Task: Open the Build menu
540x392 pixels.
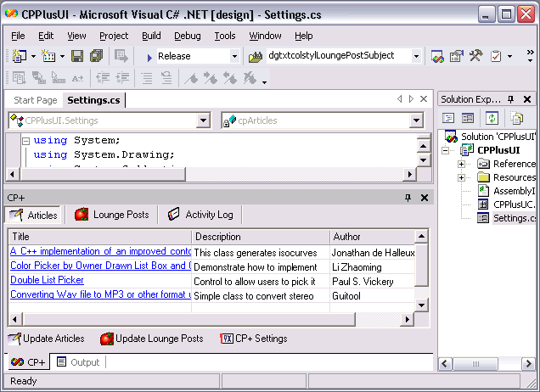Action: pyautogui.click(x=151, y=36)
